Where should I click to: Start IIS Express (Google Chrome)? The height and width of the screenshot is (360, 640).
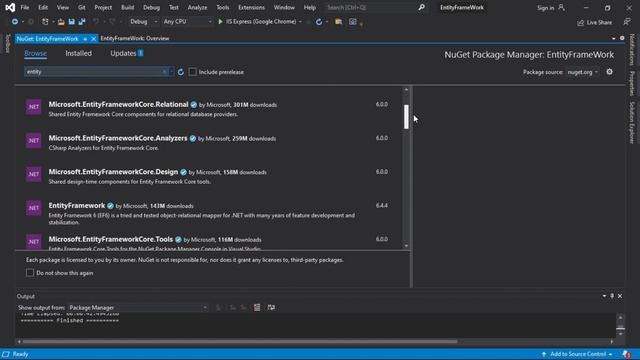point(257,22)
